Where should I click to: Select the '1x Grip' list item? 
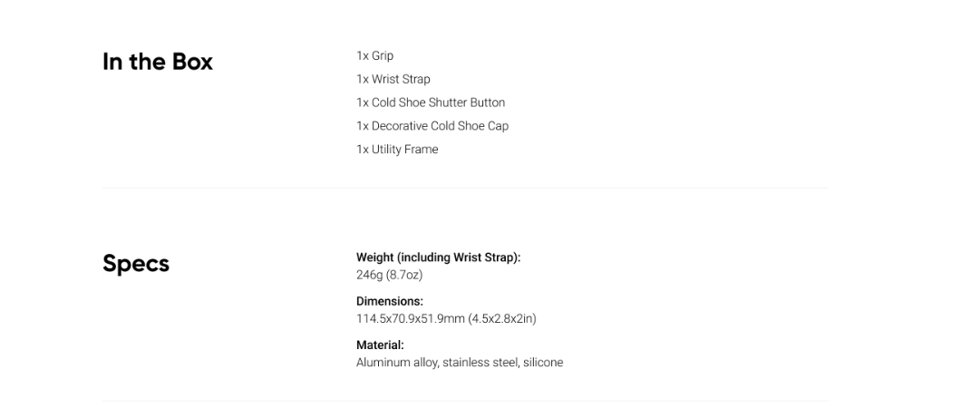(x=375, y=55)
